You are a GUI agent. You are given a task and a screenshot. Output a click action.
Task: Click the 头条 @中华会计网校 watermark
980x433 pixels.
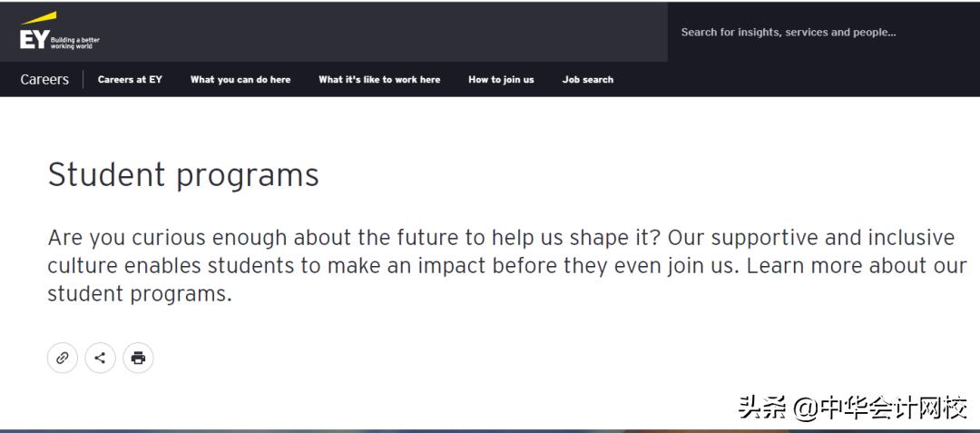(853, 408)
